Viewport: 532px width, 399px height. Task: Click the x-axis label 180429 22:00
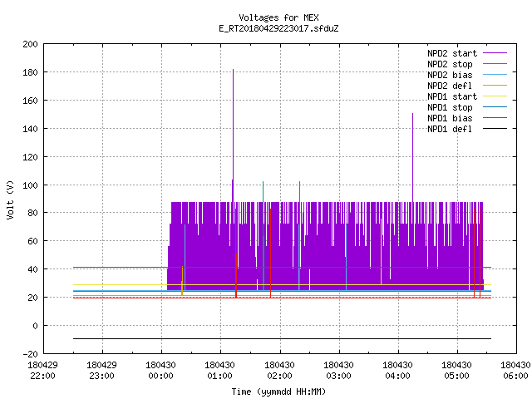coord(42,371)
